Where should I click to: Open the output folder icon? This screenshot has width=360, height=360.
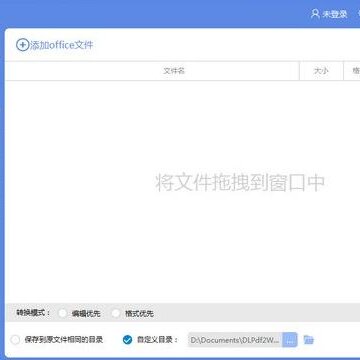tap(309, 340)
